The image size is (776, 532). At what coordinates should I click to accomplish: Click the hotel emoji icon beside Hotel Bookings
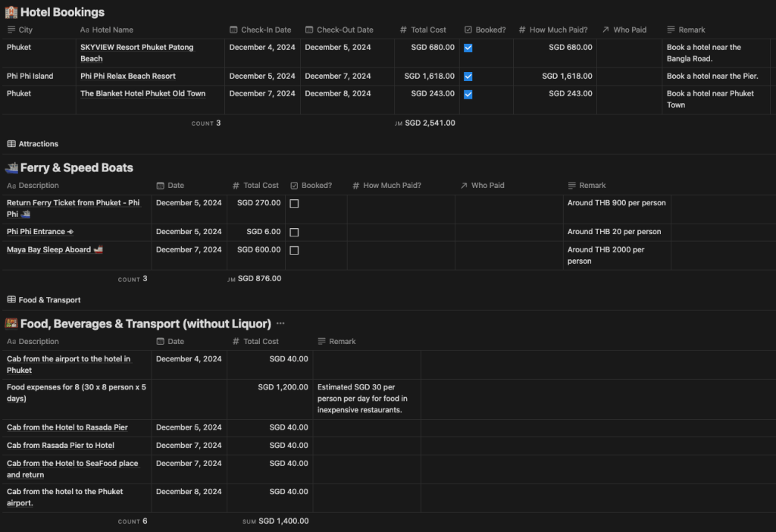tap(11, 12)
